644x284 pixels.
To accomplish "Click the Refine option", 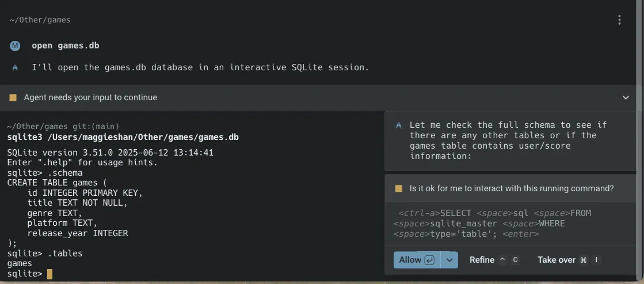I will [x=482, y=260].
